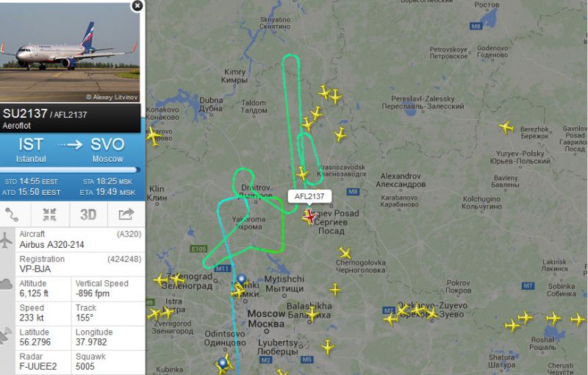Close the SU2137 flight details panel
Viewport: 588px width, 375px height.
point(137,6)
